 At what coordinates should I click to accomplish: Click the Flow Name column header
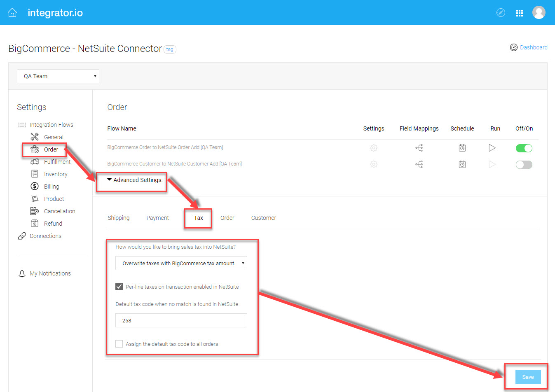pos(122,128)
